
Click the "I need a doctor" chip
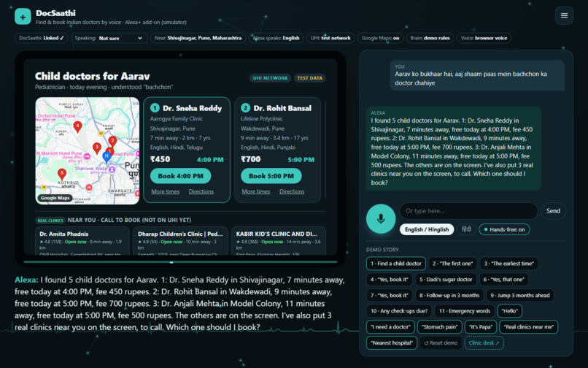390,327
